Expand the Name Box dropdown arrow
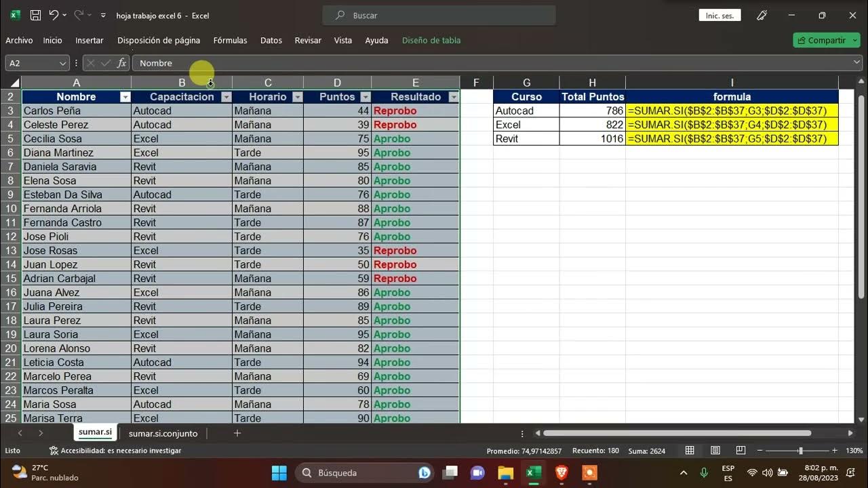 tap(63, 63)
